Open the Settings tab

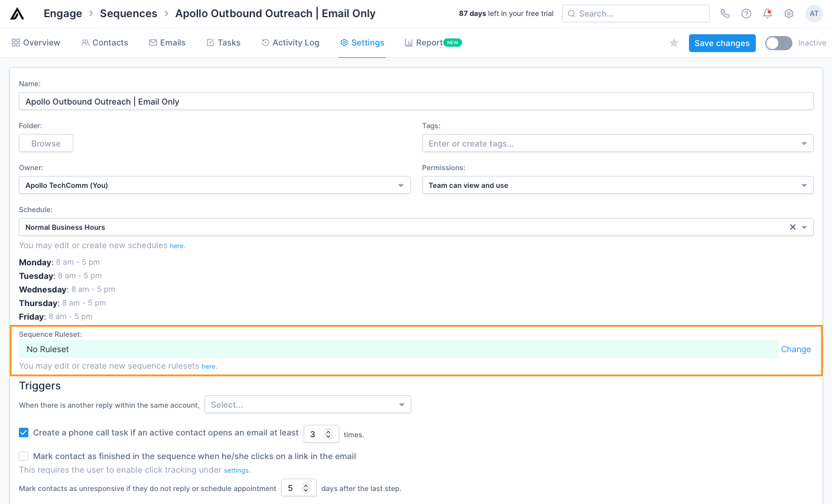[x=362, y=43]
